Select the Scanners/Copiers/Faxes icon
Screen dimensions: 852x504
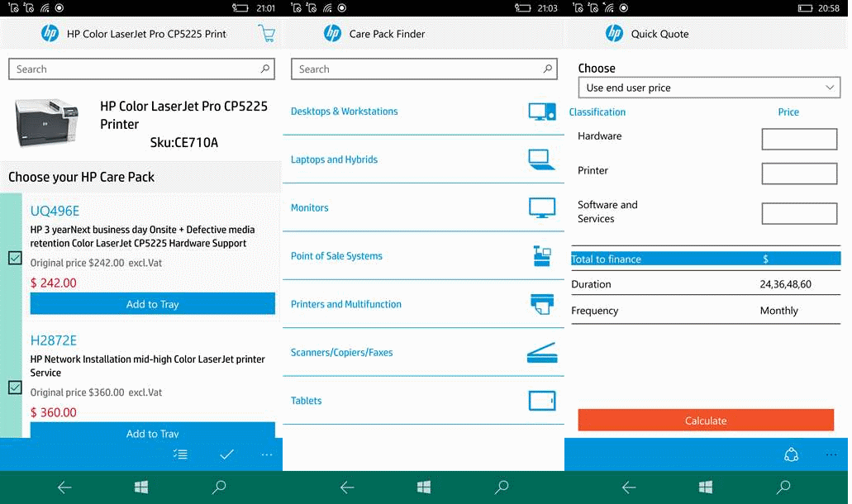coord(541,352)
